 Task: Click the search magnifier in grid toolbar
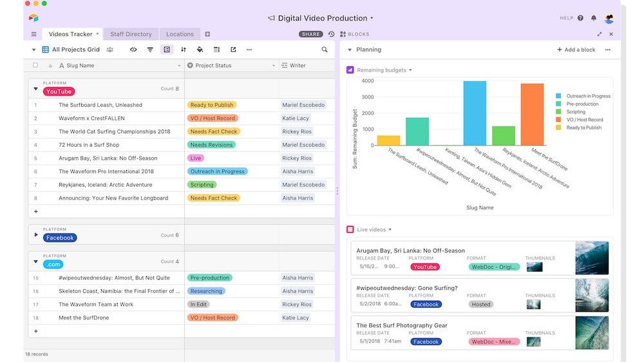pos(325,50)
